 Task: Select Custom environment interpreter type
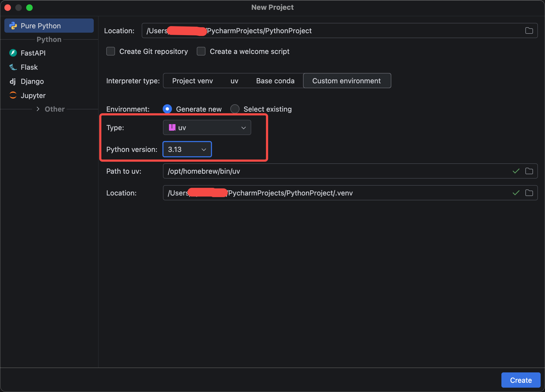pyautogui.click(x=347, y=81)
